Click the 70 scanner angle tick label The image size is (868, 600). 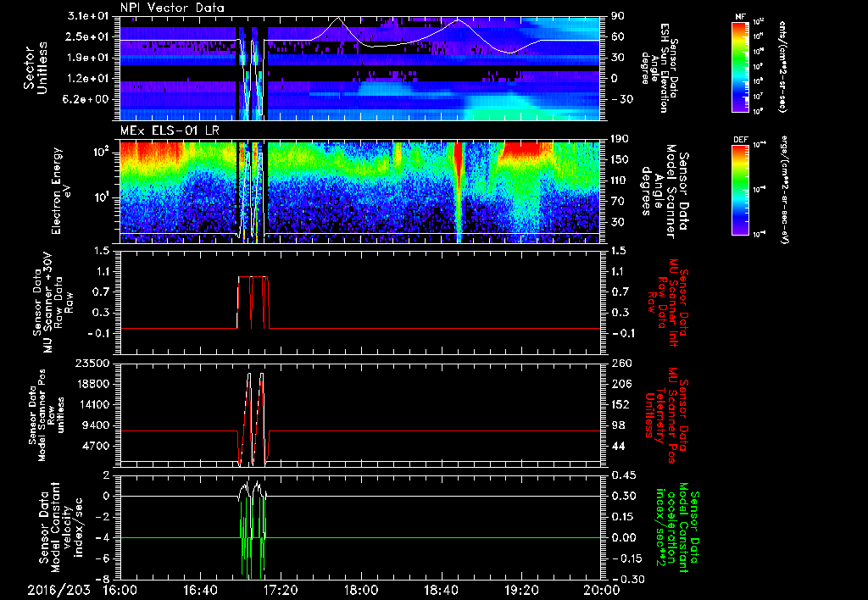click(618, 202)
